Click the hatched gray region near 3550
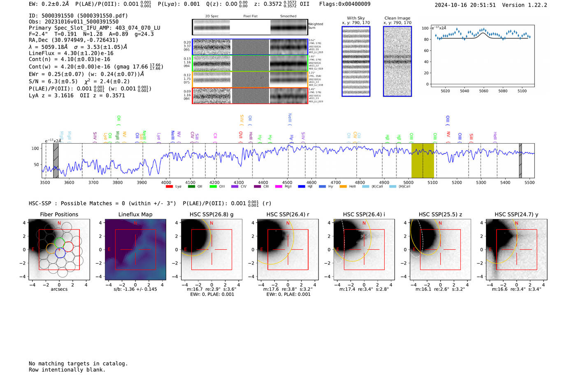The height and width of the screenshot is (392, 576). pos(56,160)
